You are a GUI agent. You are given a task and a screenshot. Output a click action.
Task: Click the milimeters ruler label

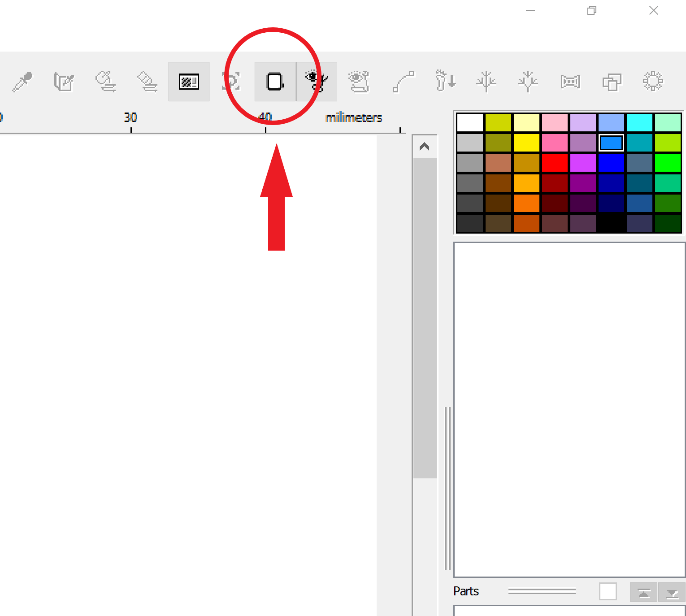point(354,117)
